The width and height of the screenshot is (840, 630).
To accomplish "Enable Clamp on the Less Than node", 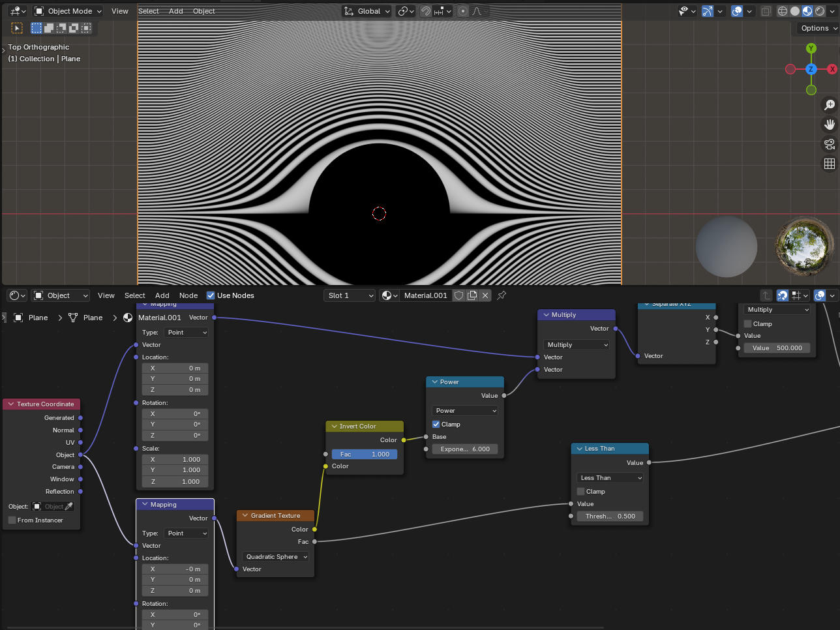I will [581, 492].
